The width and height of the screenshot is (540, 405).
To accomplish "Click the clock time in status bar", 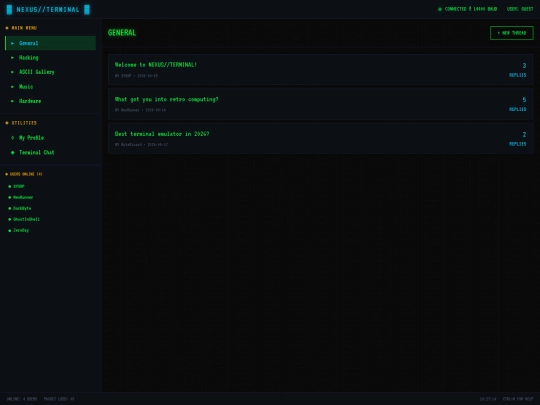I will coord(488,399).
